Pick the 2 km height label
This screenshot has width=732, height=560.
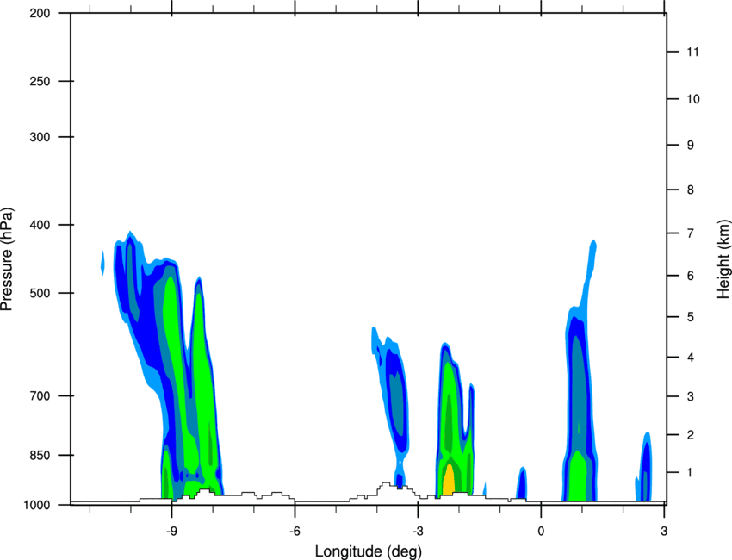(x=691, y=435)
